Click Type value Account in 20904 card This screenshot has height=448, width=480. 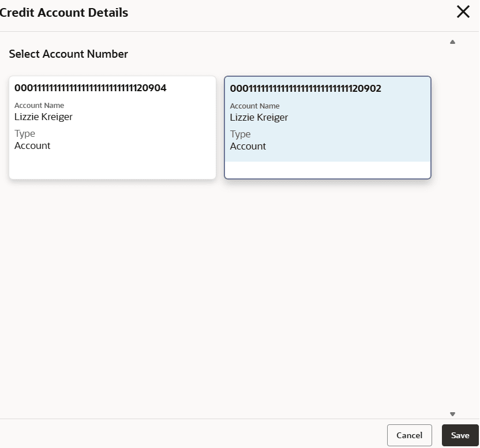(32, 145)
